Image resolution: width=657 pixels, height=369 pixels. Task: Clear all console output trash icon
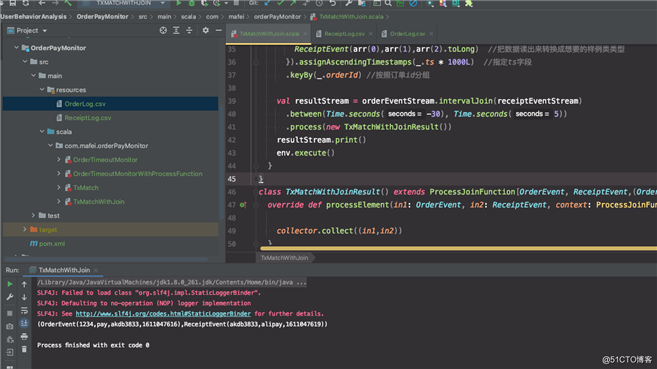[24, 349]
